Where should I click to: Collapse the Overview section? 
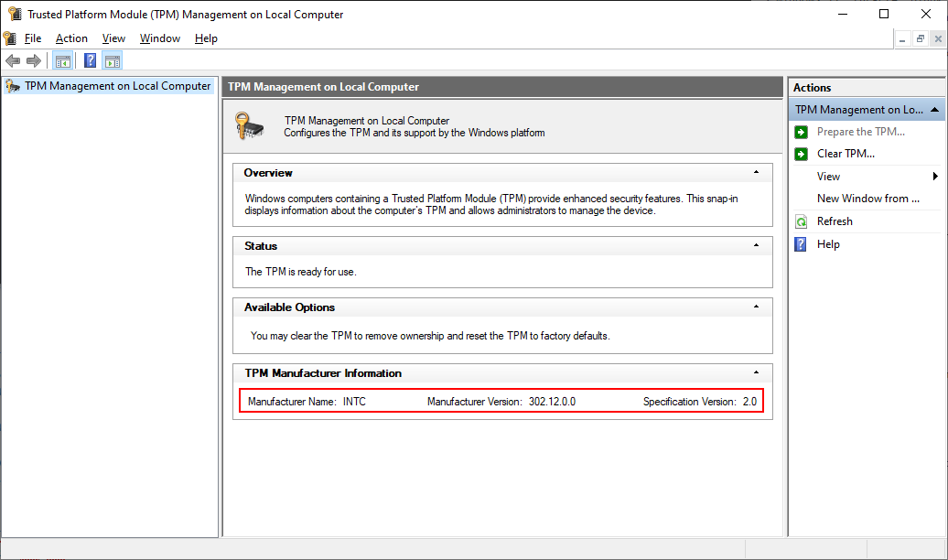pos(756,173)
